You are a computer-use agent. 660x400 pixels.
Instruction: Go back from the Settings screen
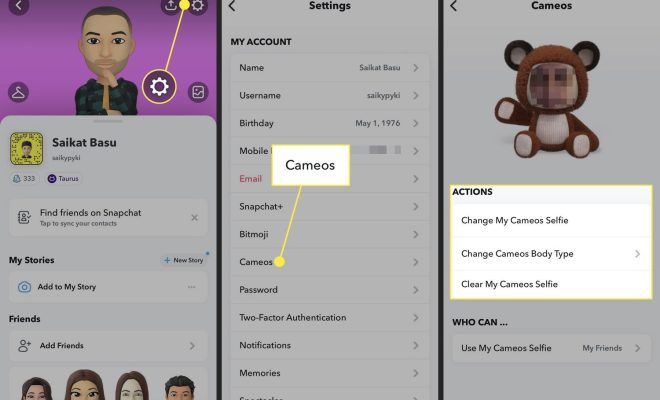(x=232, y=6)
